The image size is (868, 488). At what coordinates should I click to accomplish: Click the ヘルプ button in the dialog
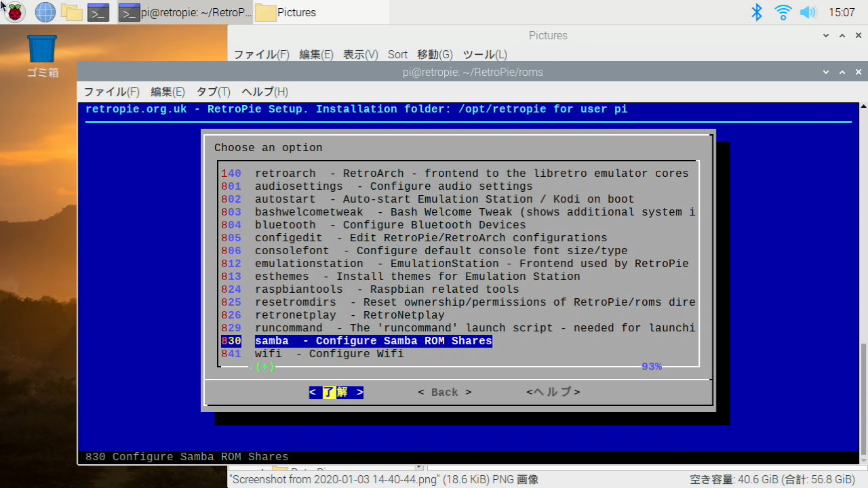tap(553, 392)
